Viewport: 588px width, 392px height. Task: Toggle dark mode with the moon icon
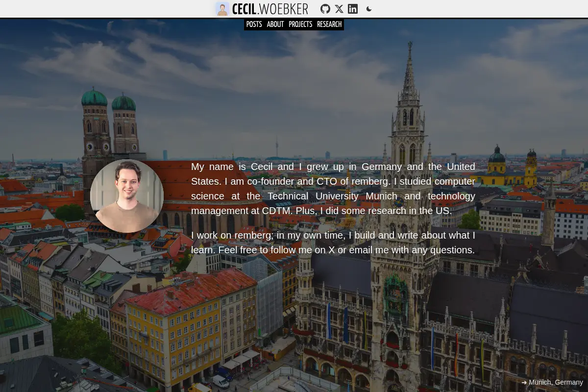click(369, 9)
